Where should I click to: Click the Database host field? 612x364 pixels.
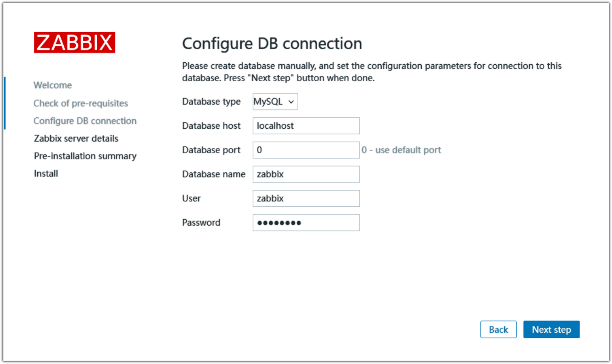pos(306,126)
